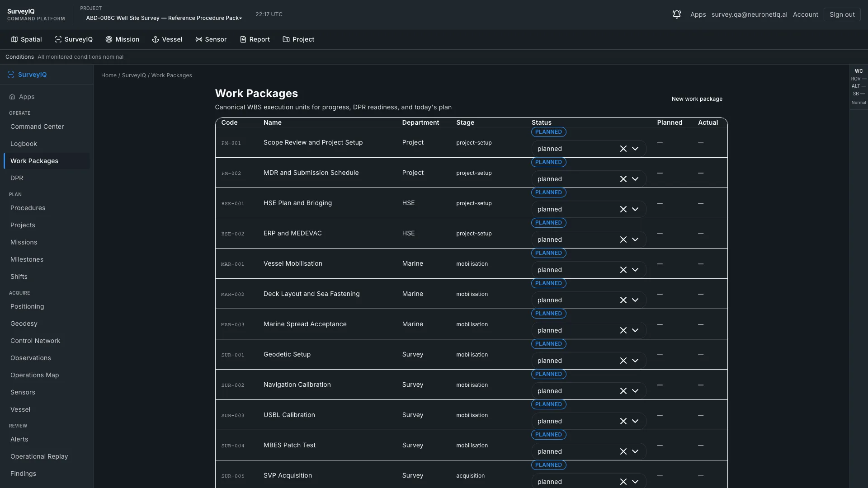Go to SurveyIQ breadcrumb
868x488 pixels.
point(134,75)
